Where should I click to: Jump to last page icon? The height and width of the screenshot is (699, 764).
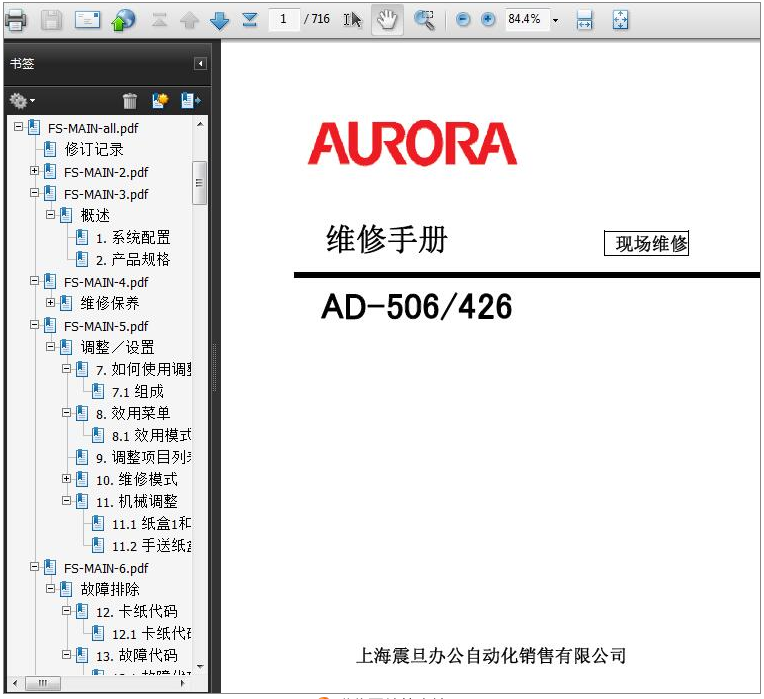click(x=250, y=20)
